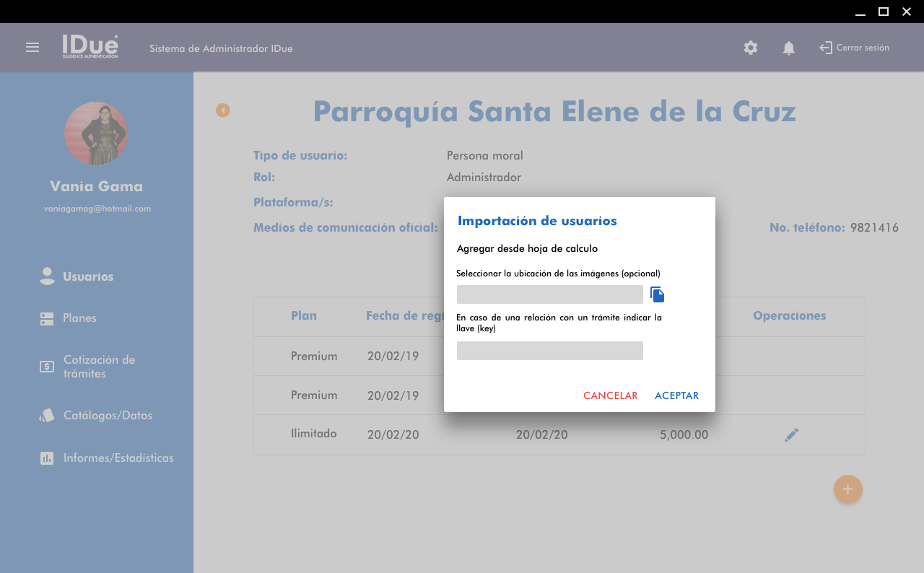
Task: Click the image location input field
Action: 549,294
